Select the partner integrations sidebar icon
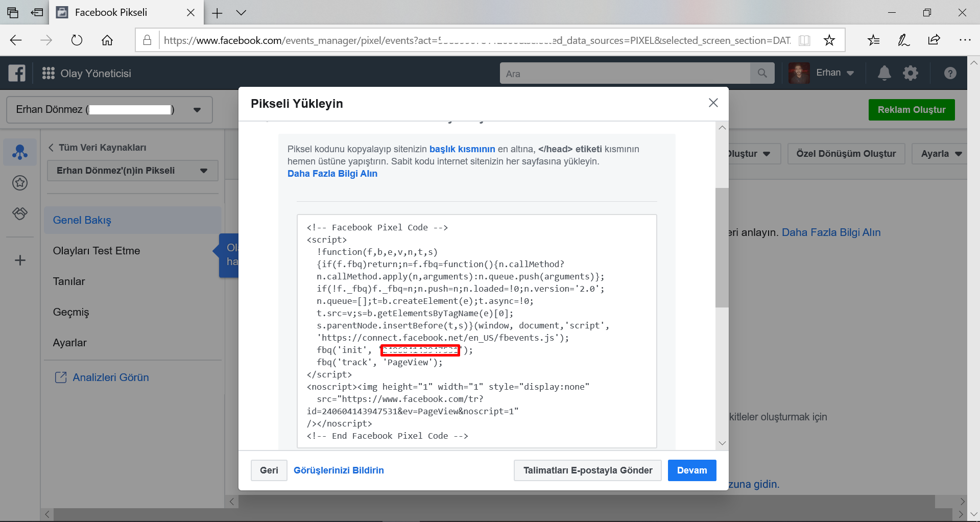Screen dimensions: 980x522 20,213
